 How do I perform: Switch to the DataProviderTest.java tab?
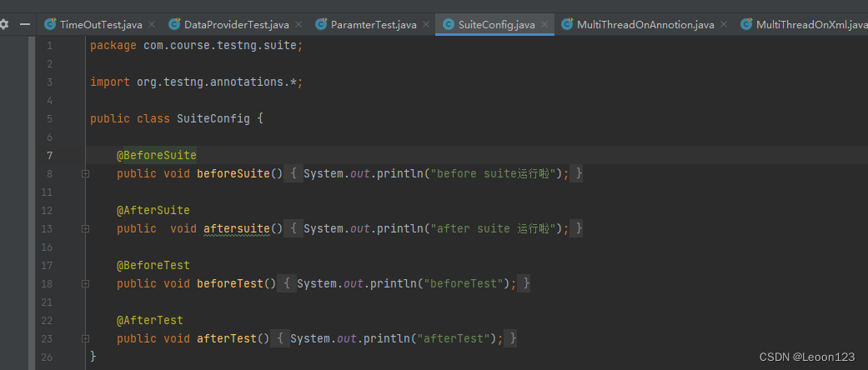[236, 25]
